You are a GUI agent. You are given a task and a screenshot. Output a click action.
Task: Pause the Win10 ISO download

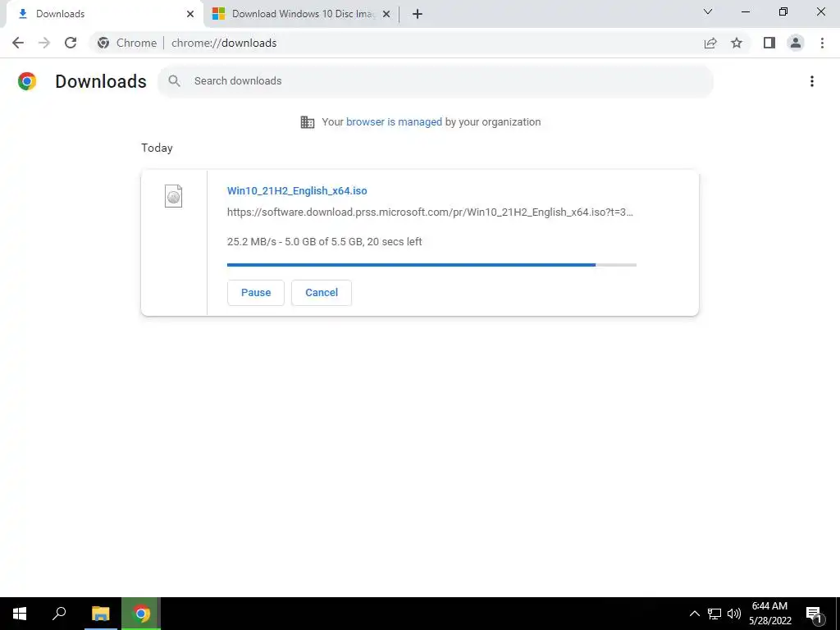(x=256, y=293)
